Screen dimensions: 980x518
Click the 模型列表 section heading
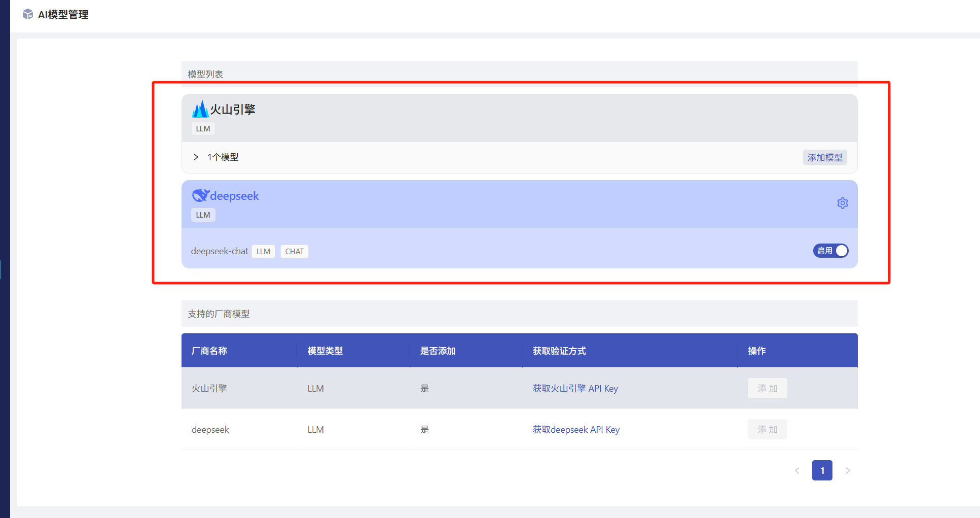point(205,74)
